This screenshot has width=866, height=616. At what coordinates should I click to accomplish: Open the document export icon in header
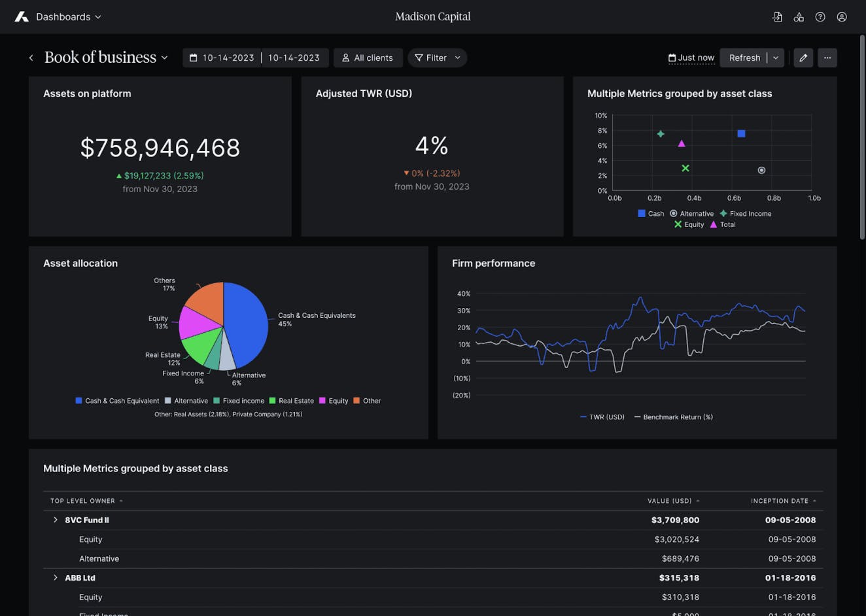(x=777, y=17)
